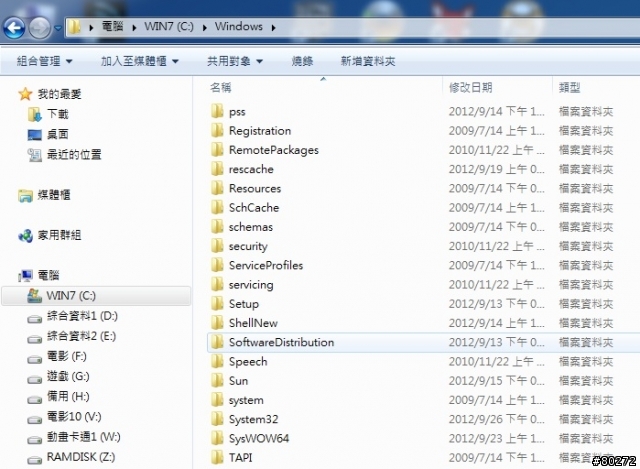Expand the arrow after Windows breadcrumb
This screenshot has width=640, height=469.
tap(273, 27)
